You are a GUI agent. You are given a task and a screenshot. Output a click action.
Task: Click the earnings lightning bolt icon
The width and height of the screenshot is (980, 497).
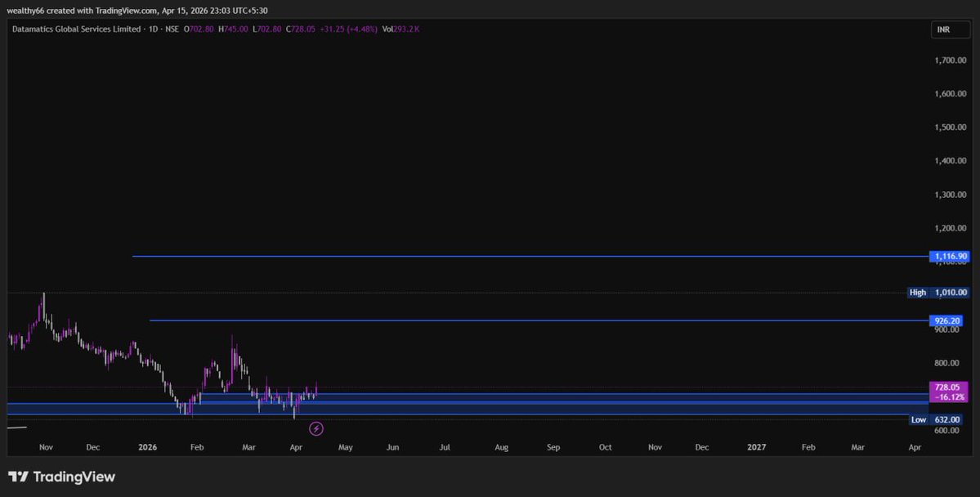(x=316, y=429)
